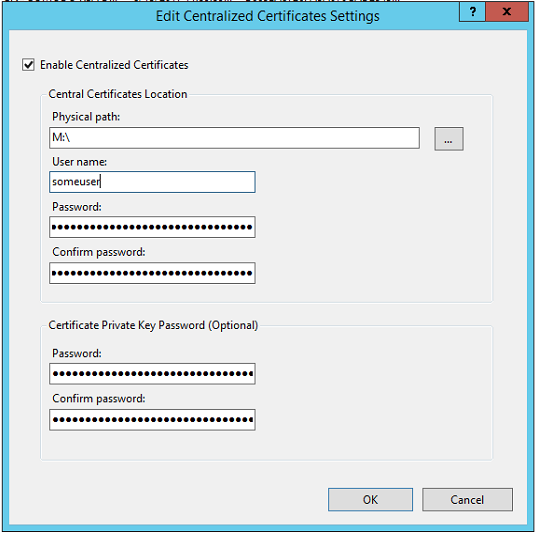Screen dimensions: 536x533
Task: Click the question mark help button
Action: tap(472, 12)
